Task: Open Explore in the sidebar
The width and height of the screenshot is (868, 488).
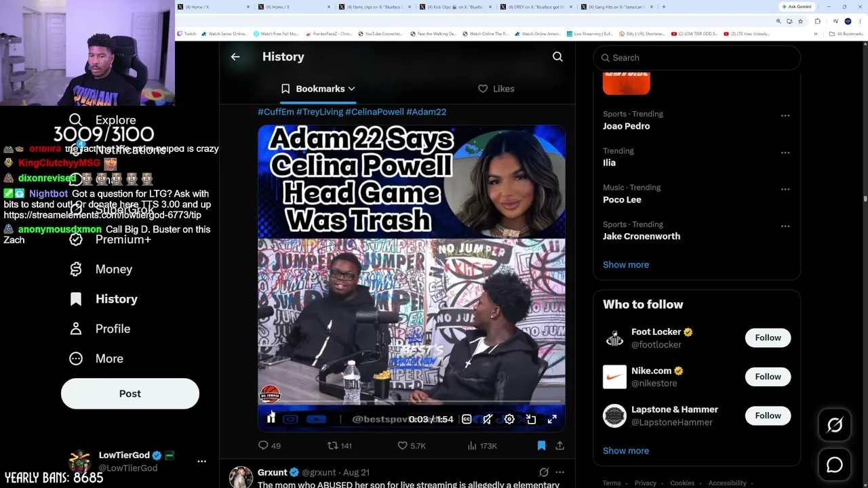Action: pos(103,120)
